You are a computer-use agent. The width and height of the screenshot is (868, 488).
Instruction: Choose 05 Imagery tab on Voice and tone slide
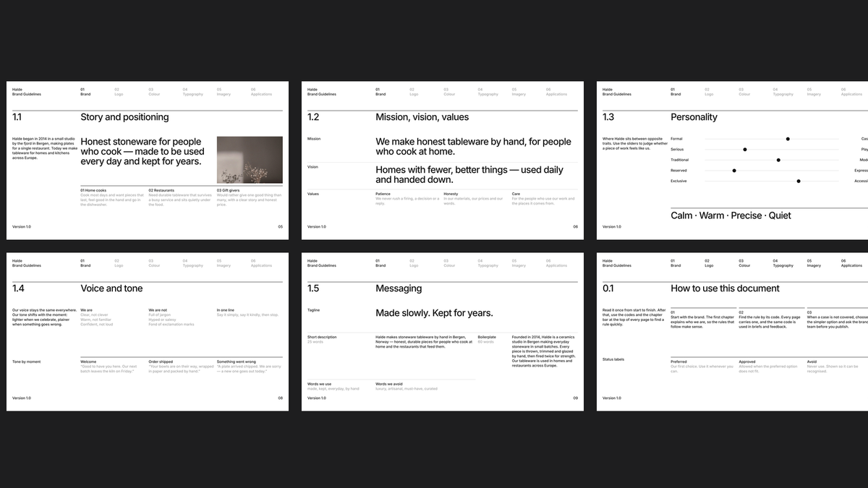tap(224, 263)
